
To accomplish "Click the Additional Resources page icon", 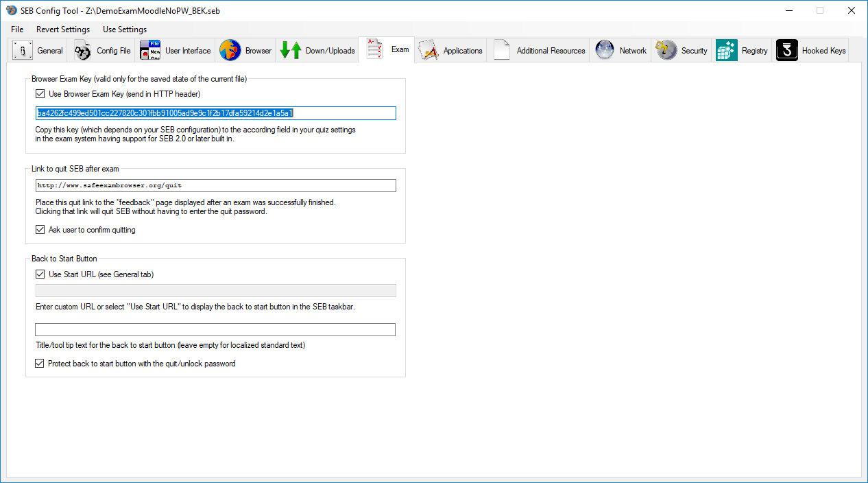I will 502,51.
